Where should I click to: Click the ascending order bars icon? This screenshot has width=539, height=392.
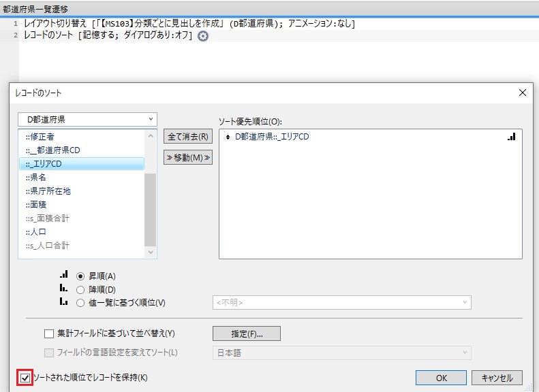click(x=64, y=274)
